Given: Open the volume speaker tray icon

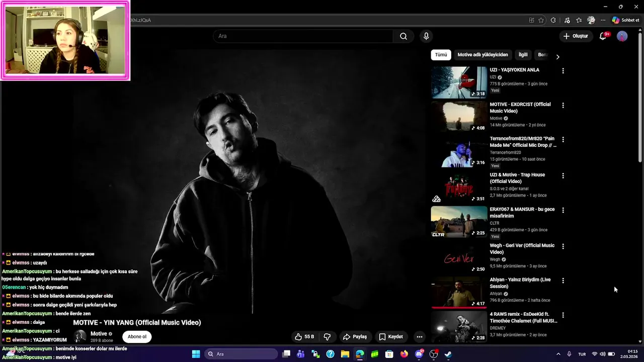Looking at the screenshot, I should point(603,354).
